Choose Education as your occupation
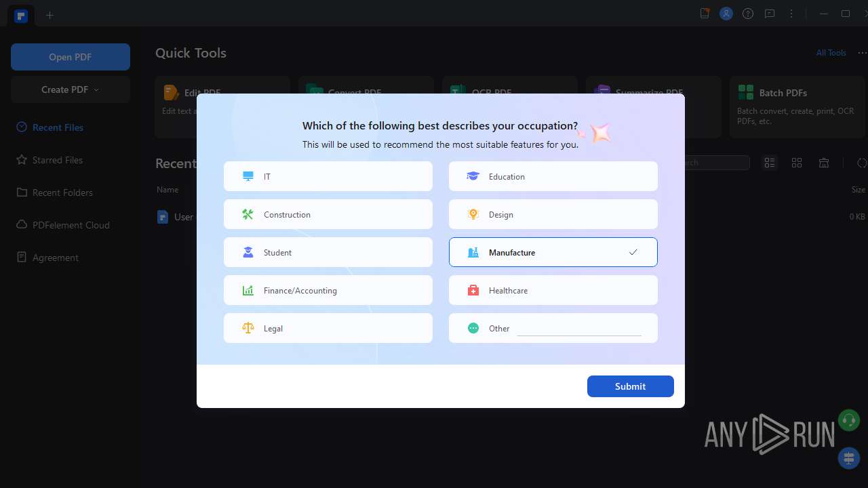Viewport: 868px width, 488px height. point(553,176)
